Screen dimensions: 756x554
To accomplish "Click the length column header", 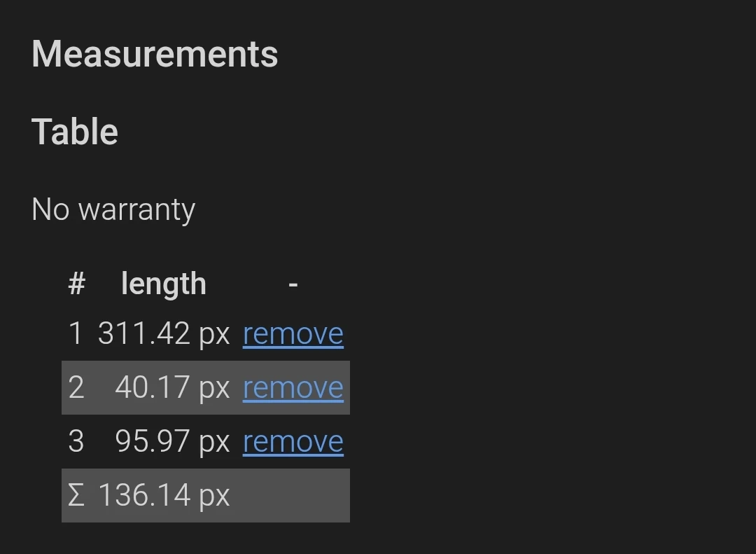I will [163, 284].
